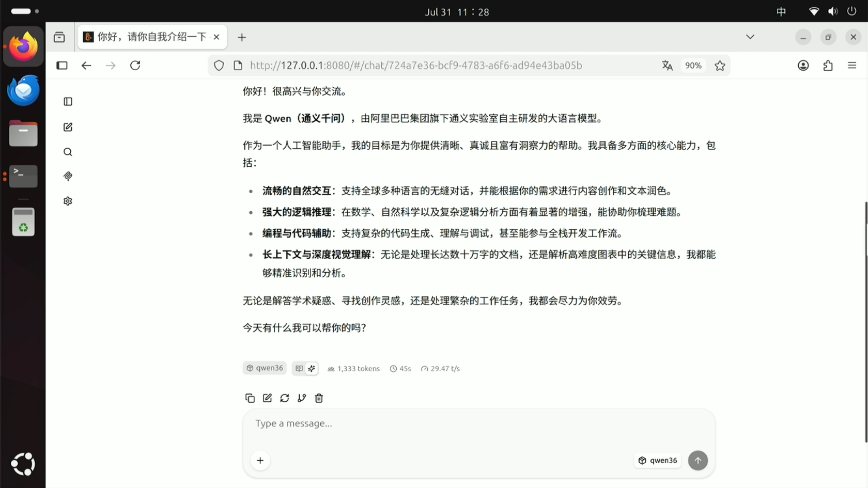The height and width of the screenshot is (488, 868).
Task: Start a new chat in sidebar
Action: click(68, 127)
